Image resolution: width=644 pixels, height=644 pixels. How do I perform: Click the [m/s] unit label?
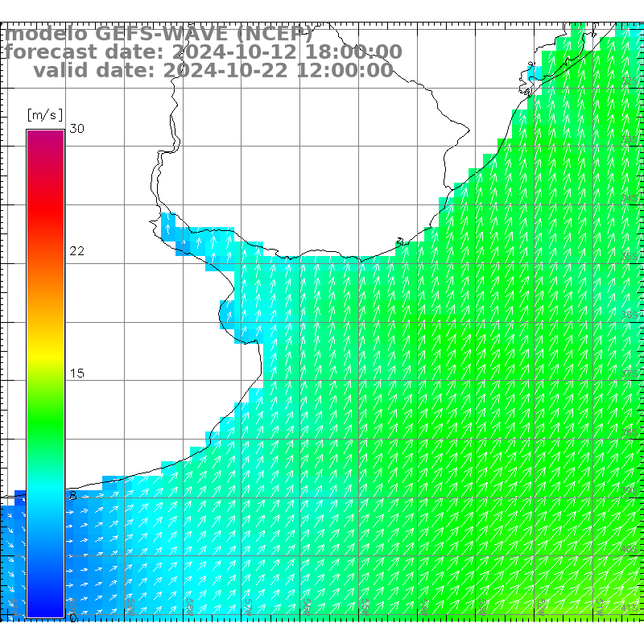pyautogui.click(x=44, y=115)
